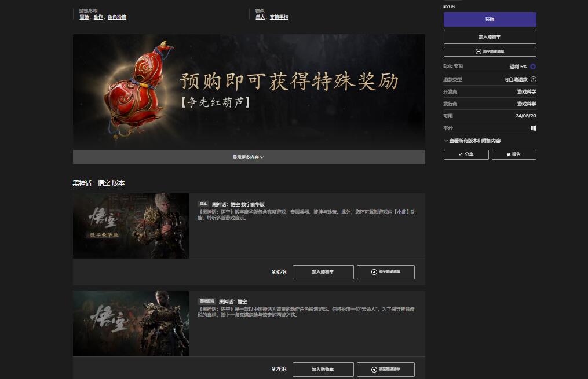588x379 pixels.
Task: Open the 角色扮演 genre link
Action: 116,17
